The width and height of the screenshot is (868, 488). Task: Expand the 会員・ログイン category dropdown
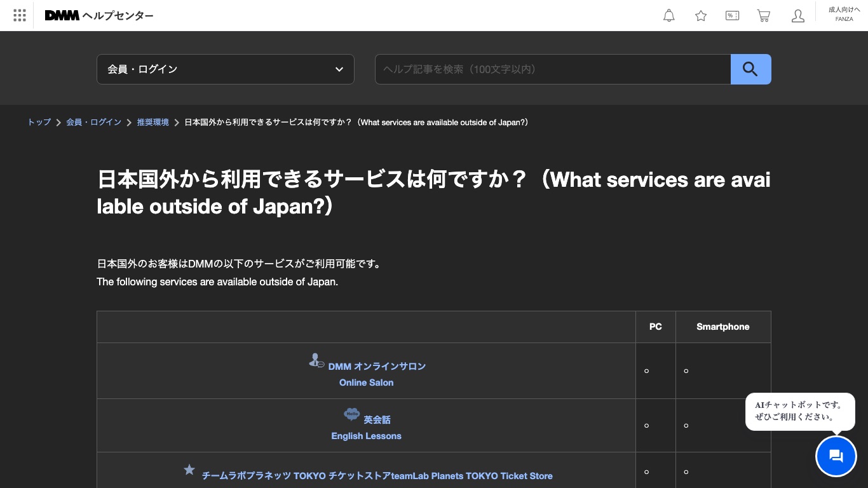tap(226, 69)
